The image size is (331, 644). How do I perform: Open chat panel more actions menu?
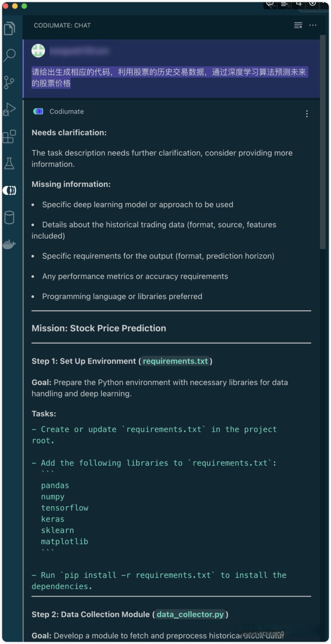313,25
